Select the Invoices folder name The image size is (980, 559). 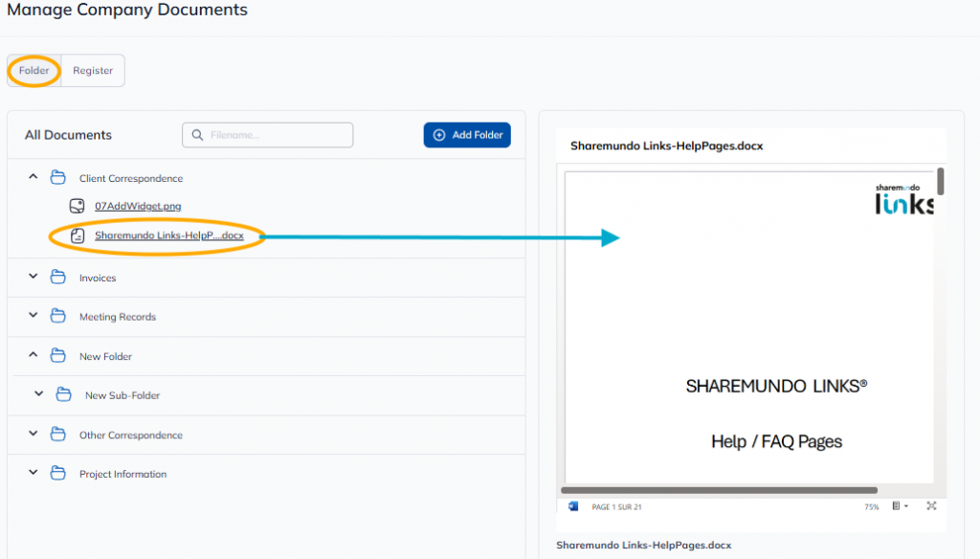pos(98,279)
